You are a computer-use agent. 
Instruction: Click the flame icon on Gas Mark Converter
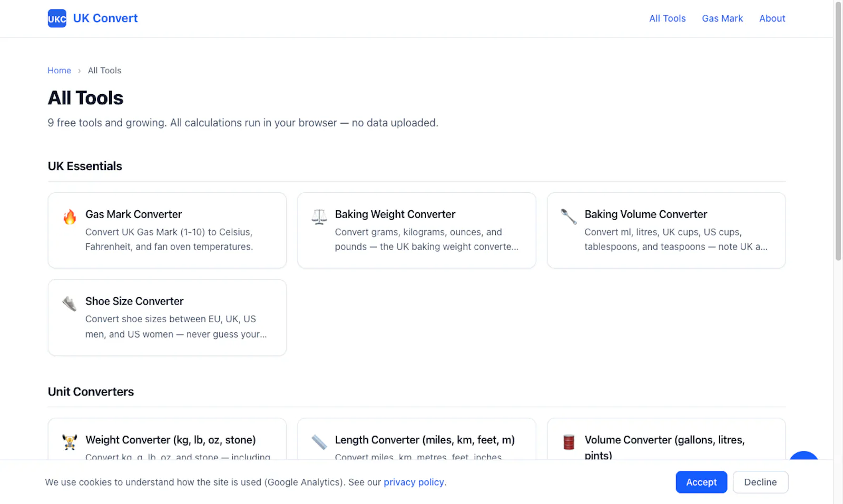70,216
